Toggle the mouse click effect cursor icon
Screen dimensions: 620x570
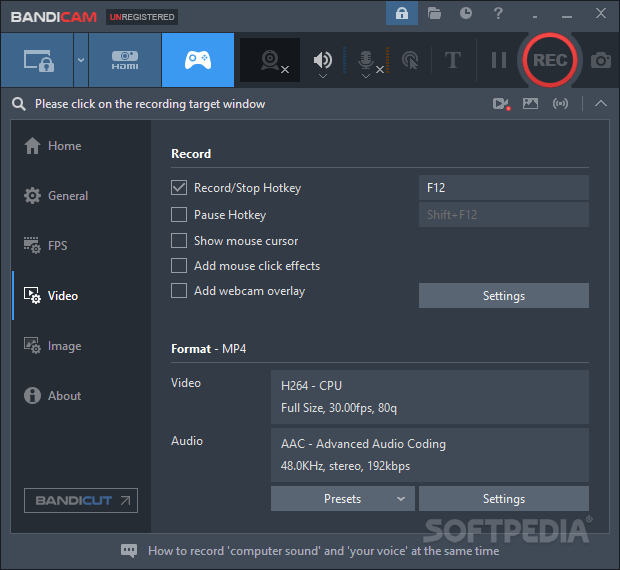click(x=410, y=60)
